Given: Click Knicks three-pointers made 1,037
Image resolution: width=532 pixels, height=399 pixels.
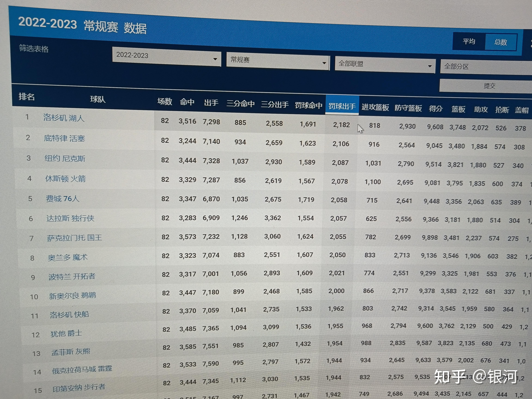Looking at the screenshot, I should [240, 161].
